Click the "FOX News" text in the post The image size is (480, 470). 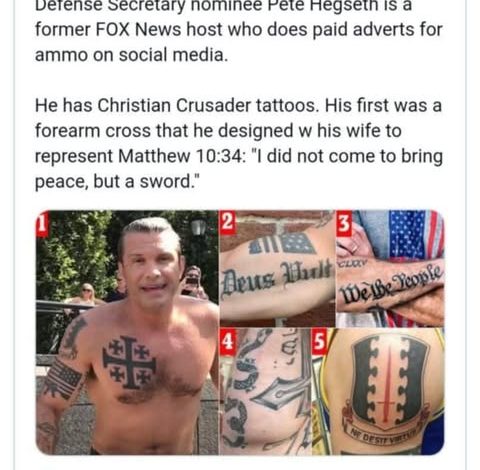(x=139, y=30)
